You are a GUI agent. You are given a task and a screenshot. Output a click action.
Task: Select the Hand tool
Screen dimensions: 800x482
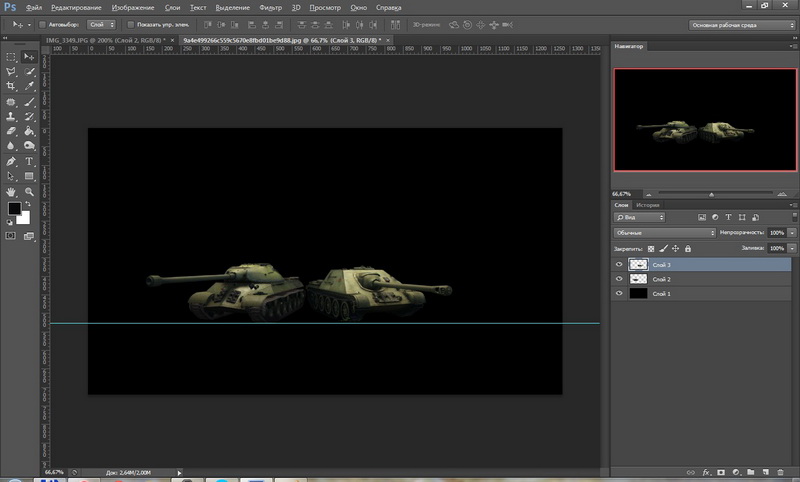pyautogui.click(x=11, y=190)
